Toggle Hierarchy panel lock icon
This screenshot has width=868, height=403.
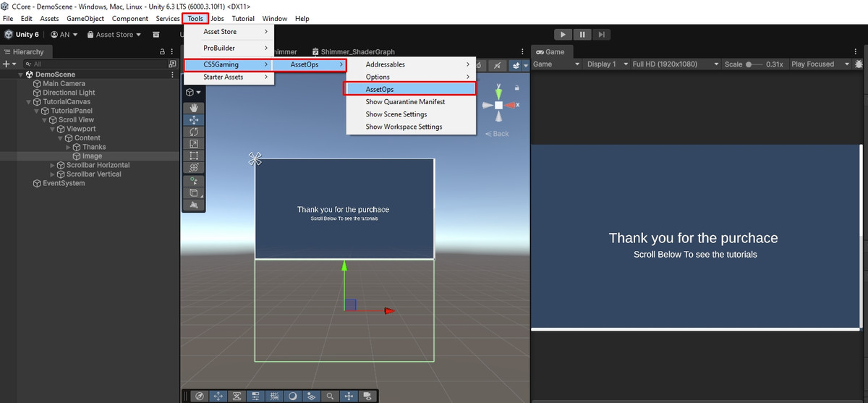[162, 52]
